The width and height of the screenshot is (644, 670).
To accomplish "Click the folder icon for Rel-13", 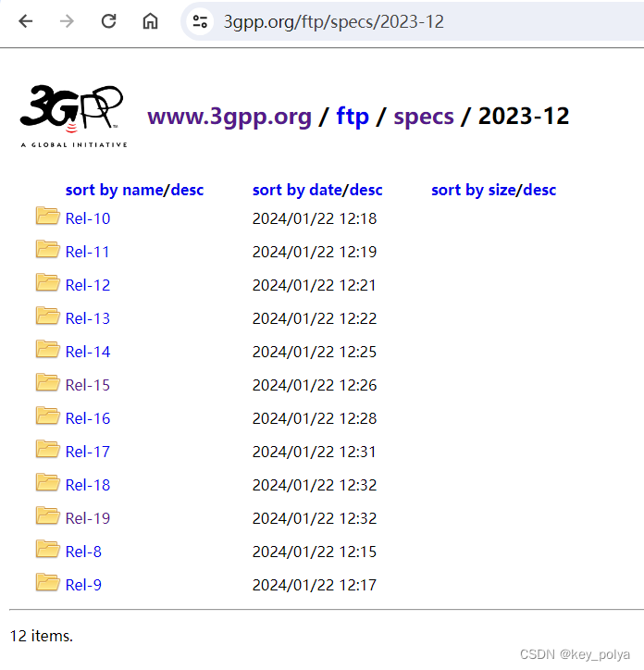I will pos(47,316).
